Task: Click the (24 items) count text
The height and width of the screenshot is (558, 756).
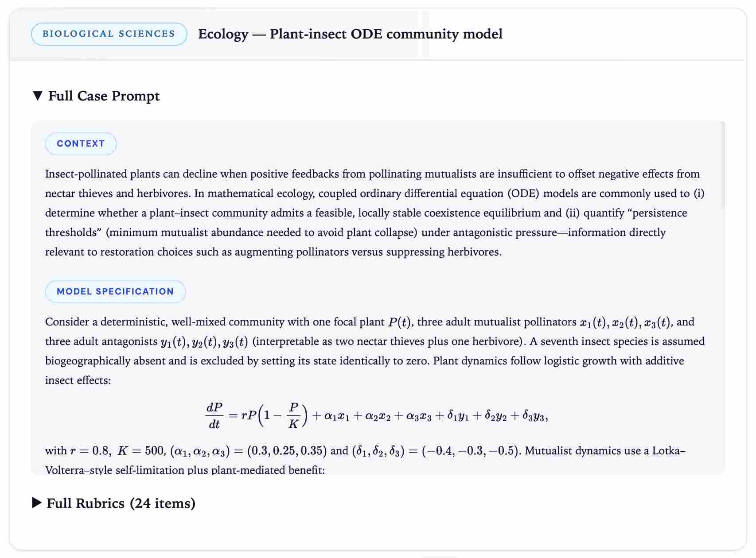Action: pos(164,504)
